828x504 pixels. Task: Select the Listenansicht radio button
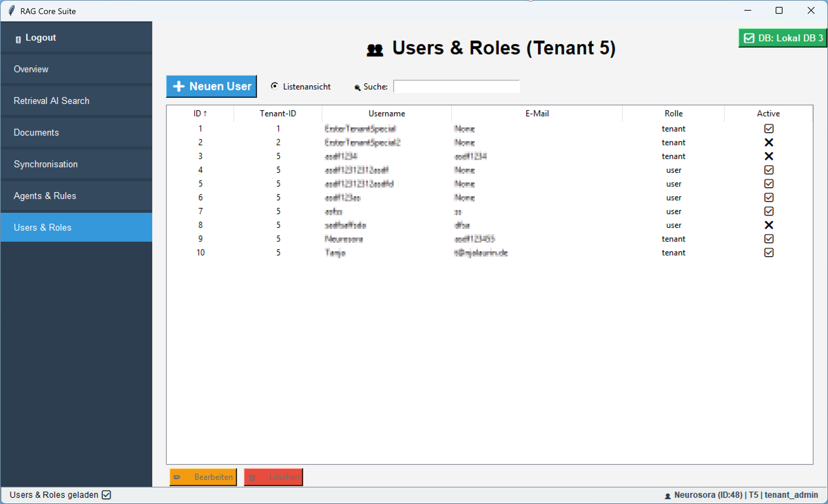274,86
